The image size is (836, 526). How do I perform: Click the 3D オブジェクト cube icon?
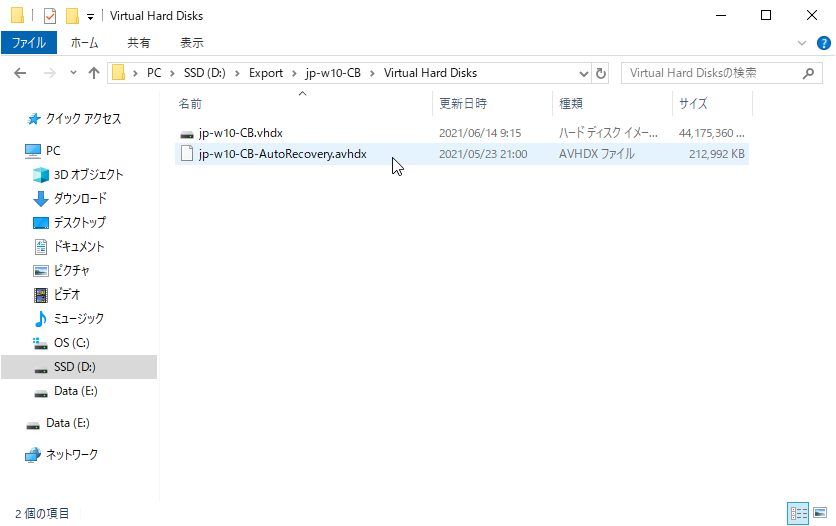click(41, 175)
